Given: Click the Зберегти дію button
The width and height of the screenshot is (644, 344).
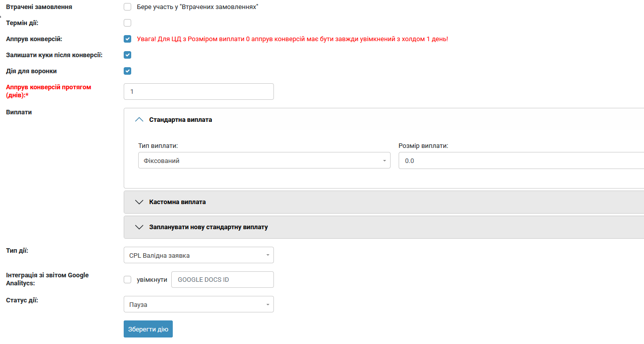Looking at the screenshot, I should pyautogui.click(x=148, y=329).
